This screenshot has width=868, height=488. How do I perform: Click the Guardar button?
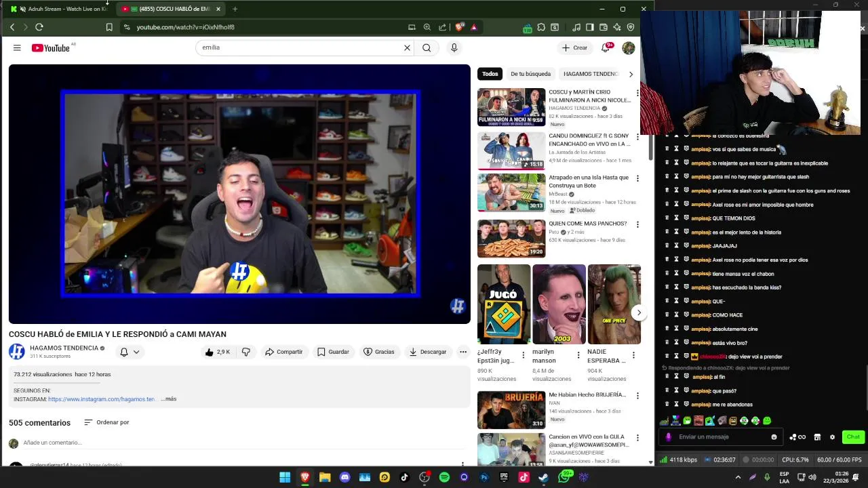click(333, 352)
